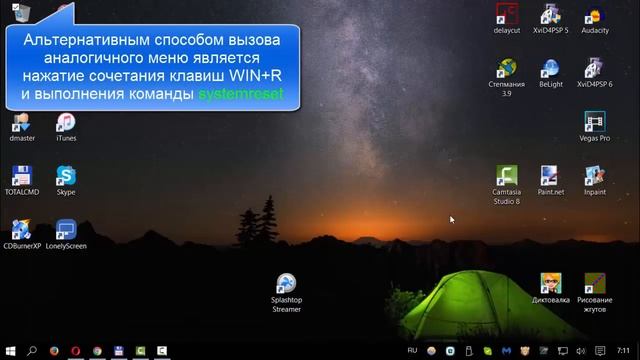Select the Inpaint desktop icon

tap(595, 180)
